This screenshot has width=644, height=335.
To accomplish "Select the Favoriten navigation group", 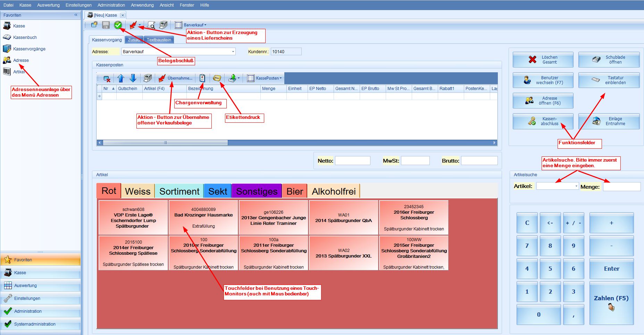I will coord(40,260).
